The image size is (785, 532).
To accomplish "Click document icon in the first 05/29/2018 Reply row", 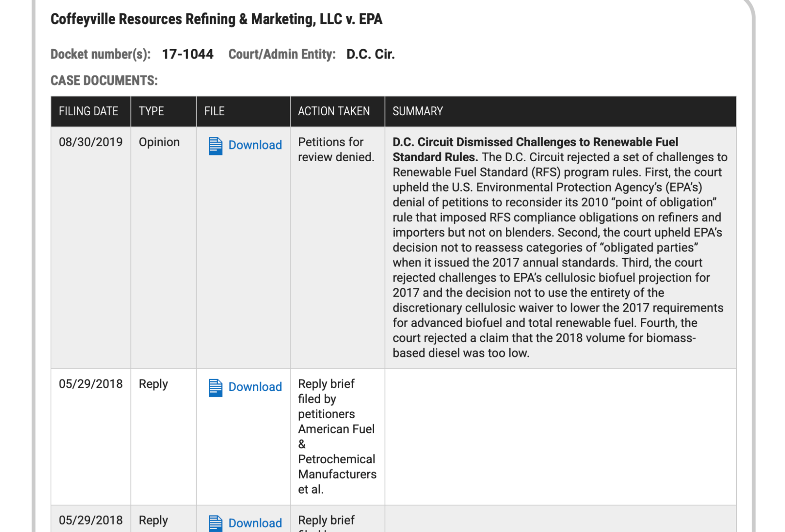I will point(215,388).
